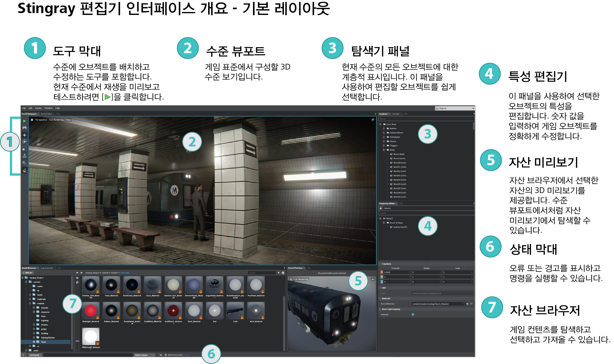Viewport: 614px width, 364px height.
Task: Select the Move tool
Action: [25, 135]
